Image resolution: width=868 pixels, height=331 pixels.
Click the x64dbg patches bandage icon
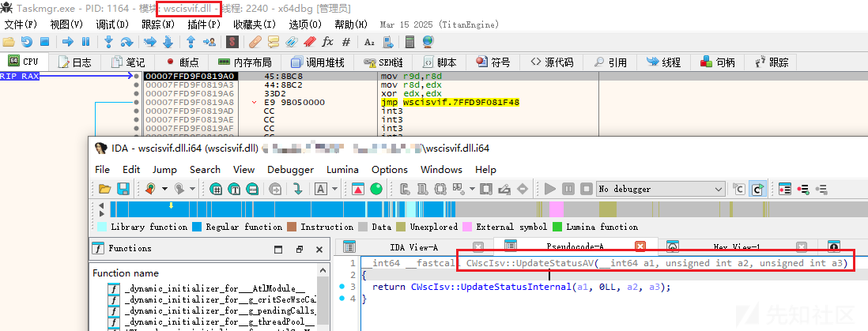click(x=255, y=42)
